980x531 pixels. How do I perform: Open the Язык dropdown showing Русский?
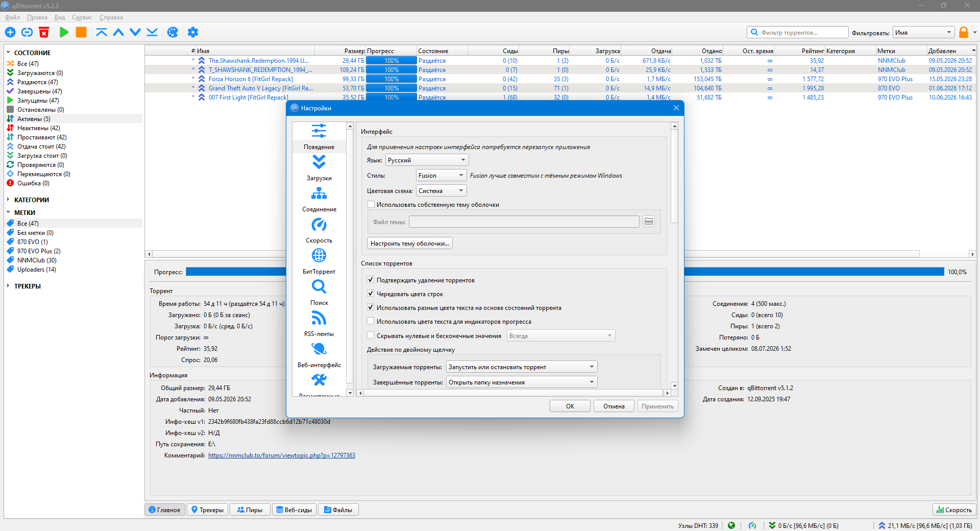pyautogui.click(x=427, y=160)
